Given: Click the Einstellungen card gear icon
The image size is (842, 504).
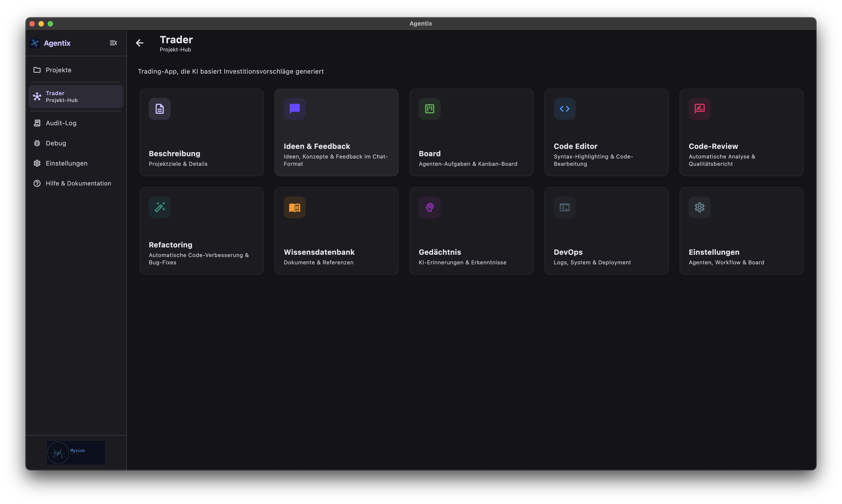Looking at the screenshot, I should click(x=699, y=207).
